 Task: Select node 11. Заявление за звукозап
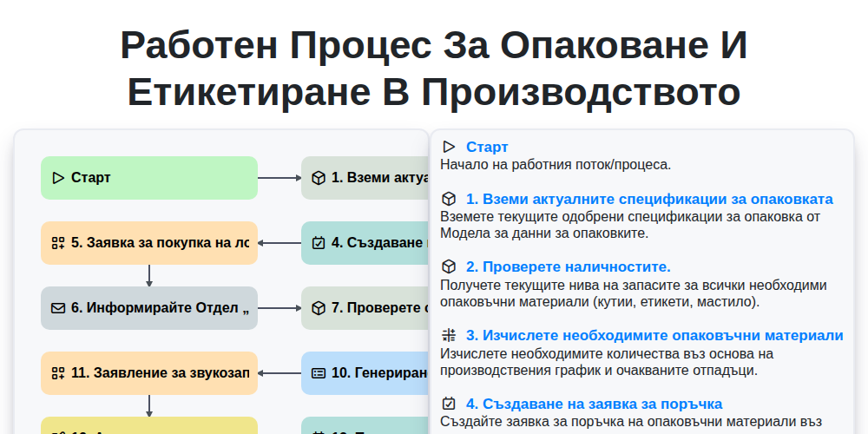149,373
